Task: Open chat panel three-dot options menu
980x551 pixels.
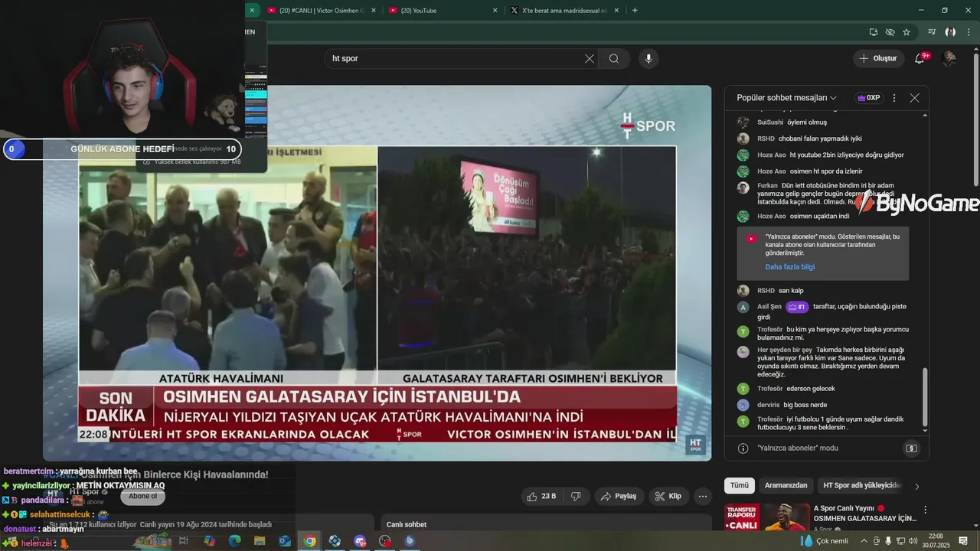Action: 893,98
